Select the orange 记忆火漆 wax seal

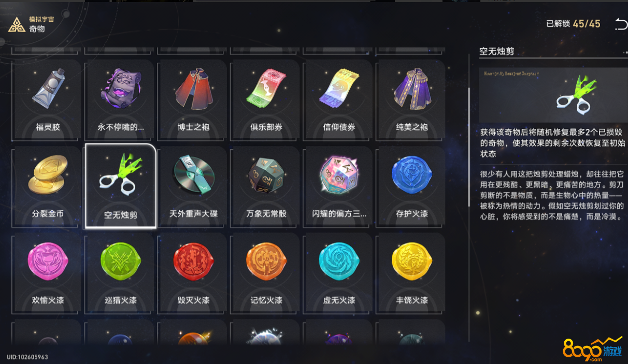pos(266,273)
